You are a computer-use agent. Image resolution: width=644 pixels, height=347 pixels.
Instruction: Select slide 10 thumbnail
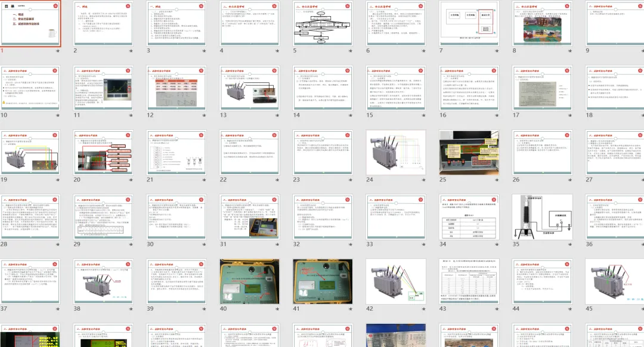click(x=30, y=88)
